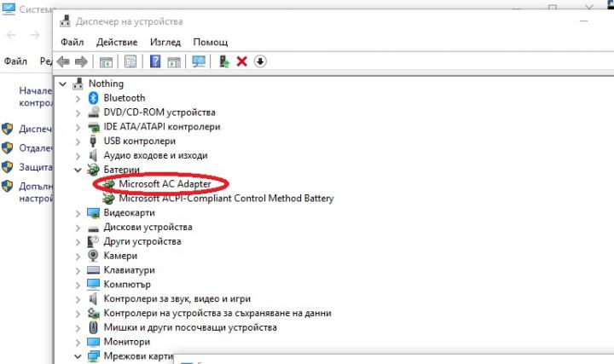Click the Мрежови карти network adapter icon
This screenshot has width=614, height=364.
[93, 356]
